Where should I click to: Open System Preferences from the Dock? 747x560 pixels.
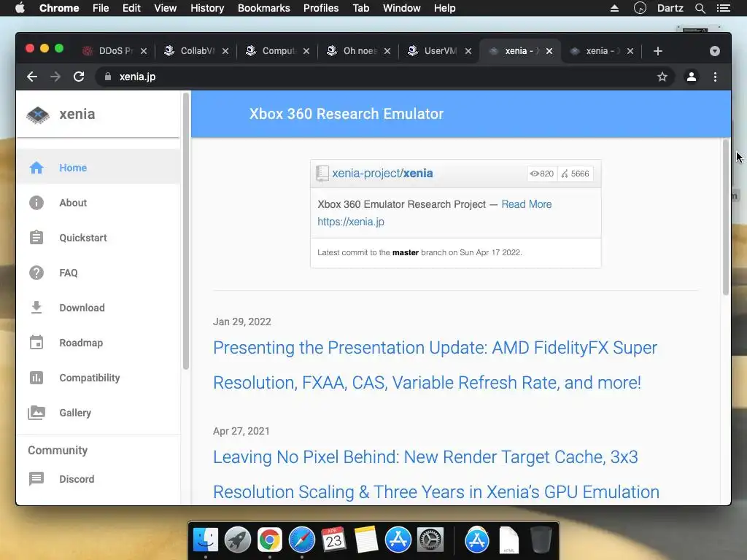pos(430,540)
